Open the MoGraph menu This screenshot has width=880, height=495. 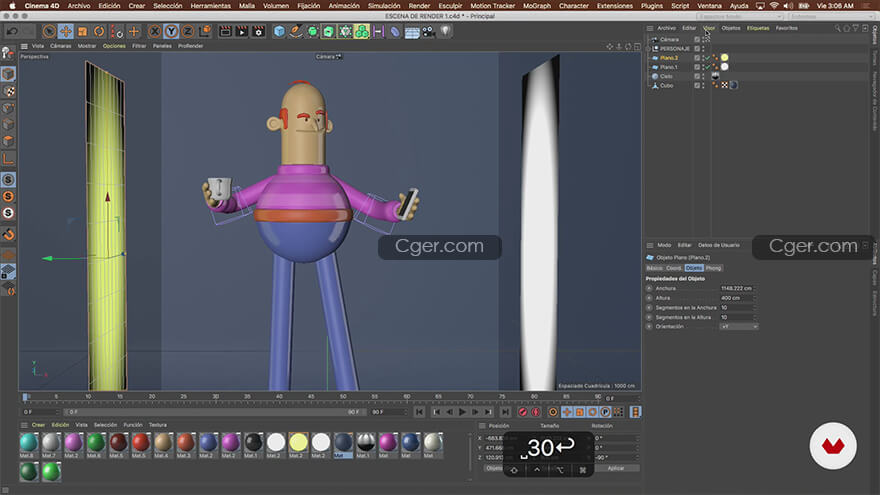(x=537, y=6)
